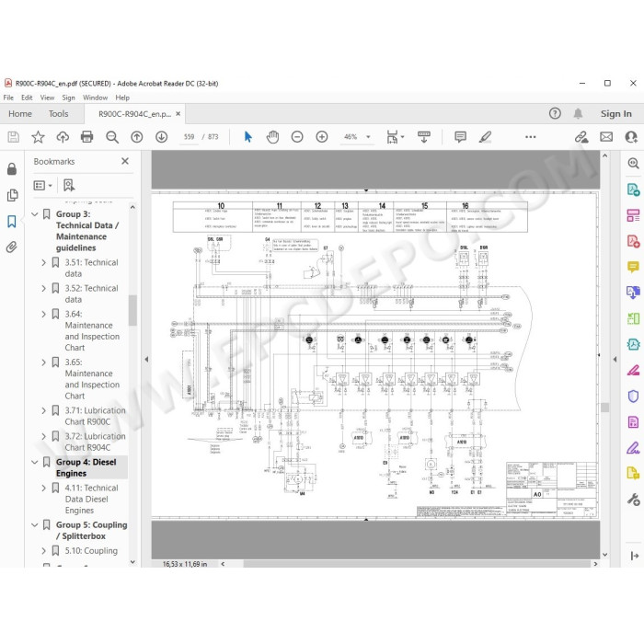Collapse right tools pane arrow
The height and width of the screenshot is (644, 644).
(615, 360)
